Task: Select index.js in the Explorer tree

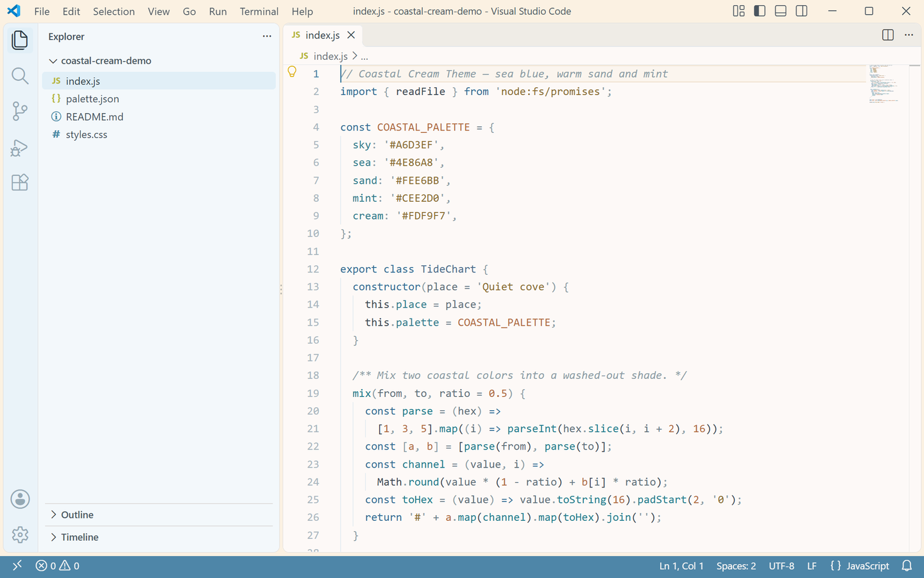Action: (x=159, y=81)
